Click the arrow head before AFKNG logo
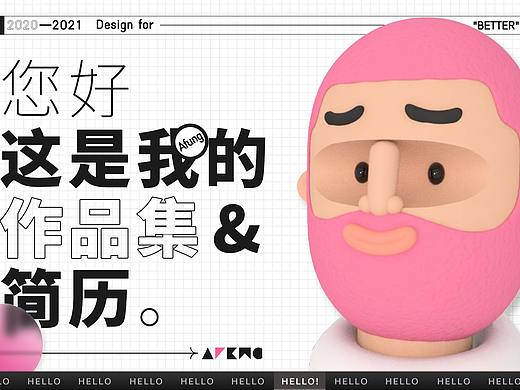The height and width of the screenshot is (390, 520). click(x=193, y=353)
